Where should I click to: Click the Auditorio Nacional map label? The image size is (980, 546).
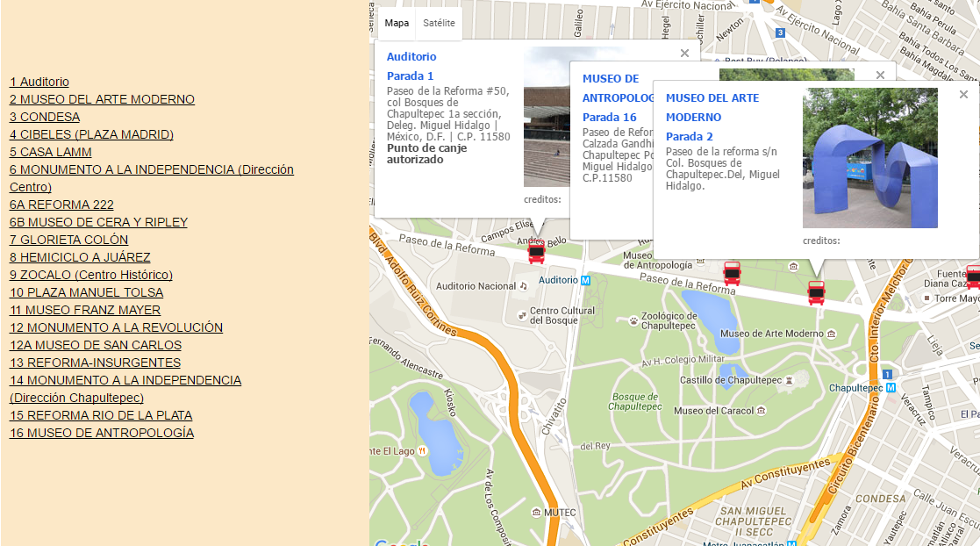click(x=476, y=286)
